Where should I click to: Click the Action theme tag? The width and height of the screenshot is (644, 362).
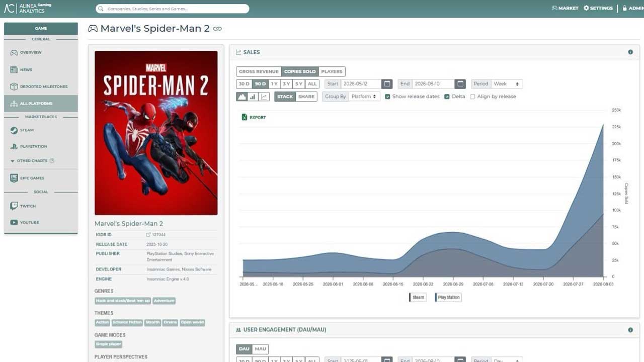102,322
